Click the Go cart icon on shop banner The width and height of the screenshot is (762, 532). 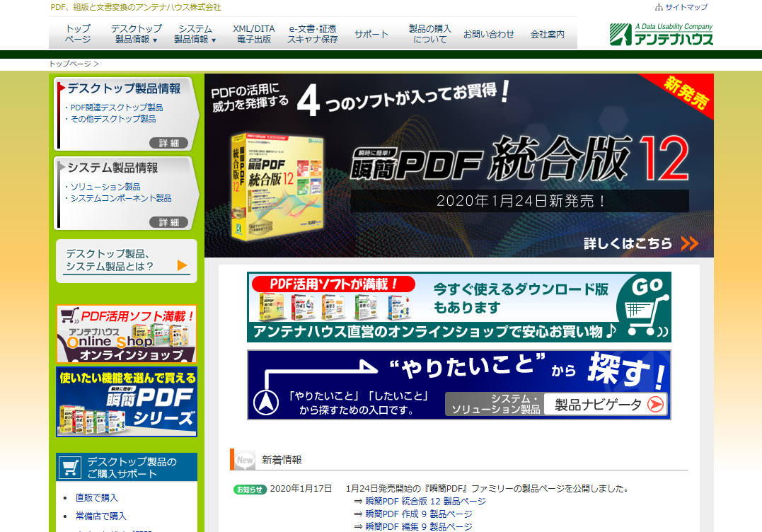(x=643, y=307)
